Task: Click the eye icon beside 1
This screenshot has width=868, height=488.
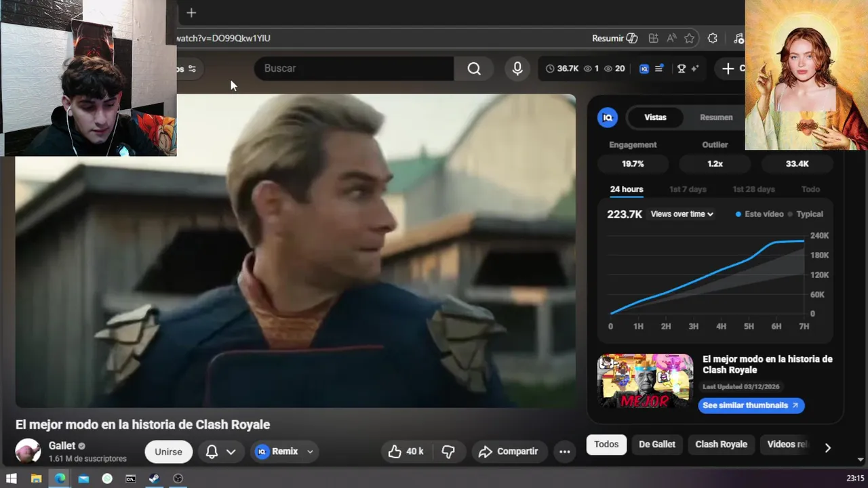Action: tap(588, 68)
